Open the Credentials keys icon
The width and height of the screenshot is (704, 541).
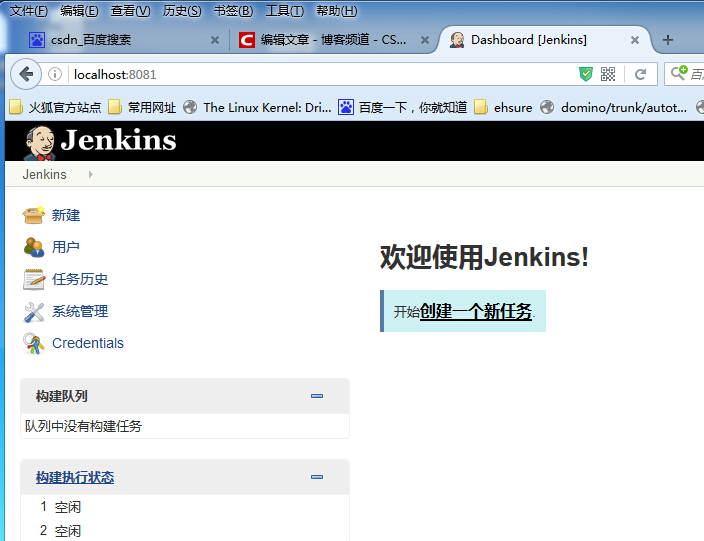click(34, 343)
